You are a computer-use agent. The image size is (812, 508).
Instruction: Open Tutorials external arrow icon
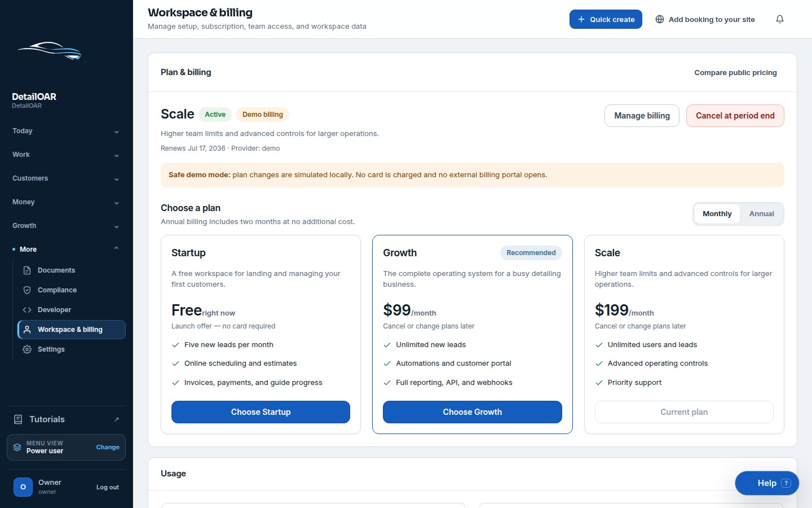click(117, 419)
